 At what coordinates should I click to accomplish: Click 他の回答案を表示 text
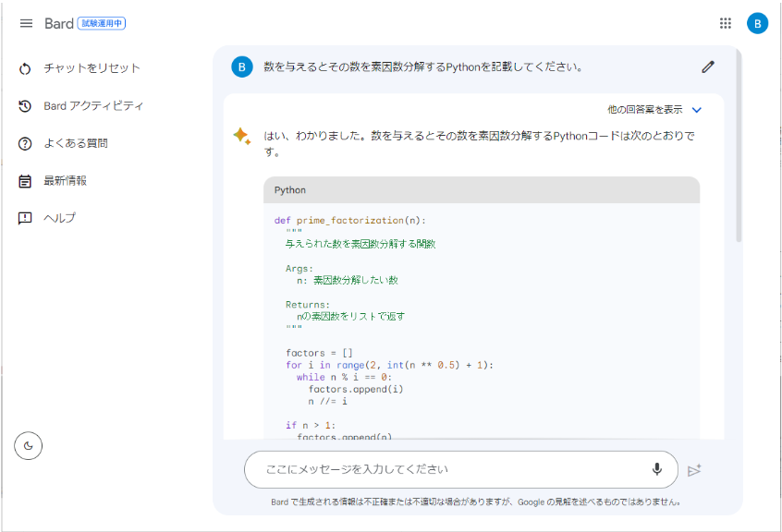tap(645, 110)
